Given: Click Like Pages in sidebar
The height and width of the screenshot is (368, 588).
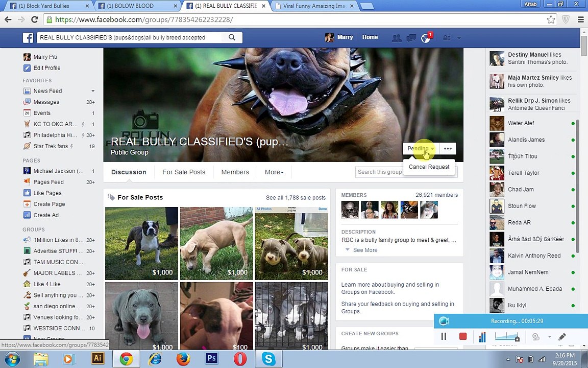Looking at the screenshot, I should pos(47,193).
